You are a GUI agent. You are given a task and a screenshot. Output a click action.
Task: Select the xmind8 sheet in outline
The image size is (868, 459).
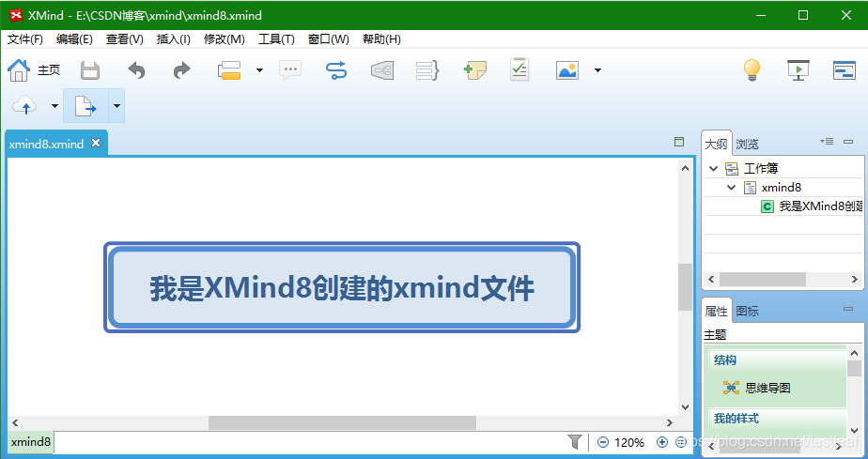(x=781, y=188)
